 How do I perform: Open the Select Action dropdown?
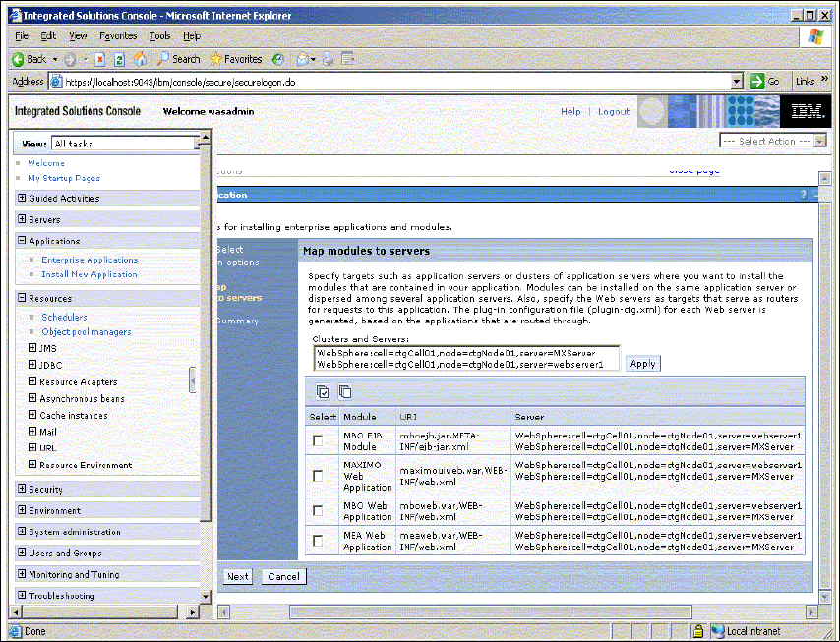click(x=772, y=141)
